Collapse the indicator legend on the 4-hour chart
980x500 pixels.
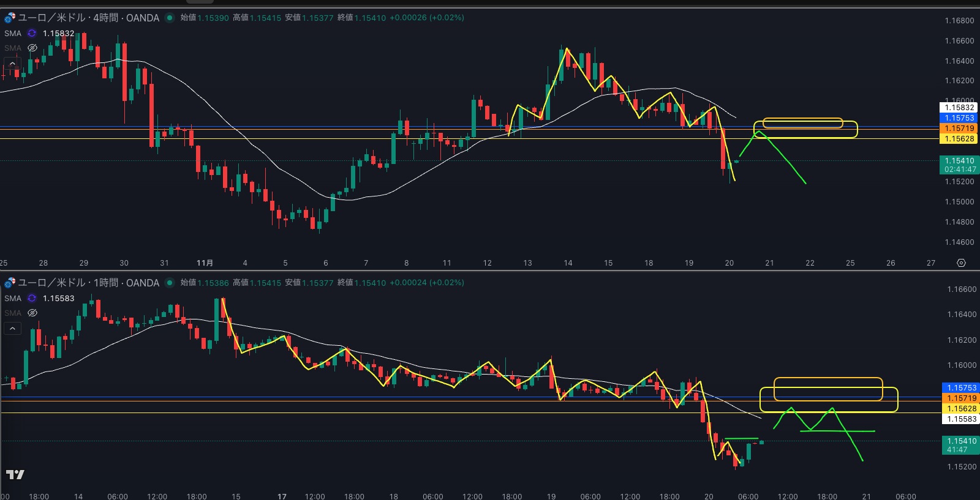pos(12,63)
